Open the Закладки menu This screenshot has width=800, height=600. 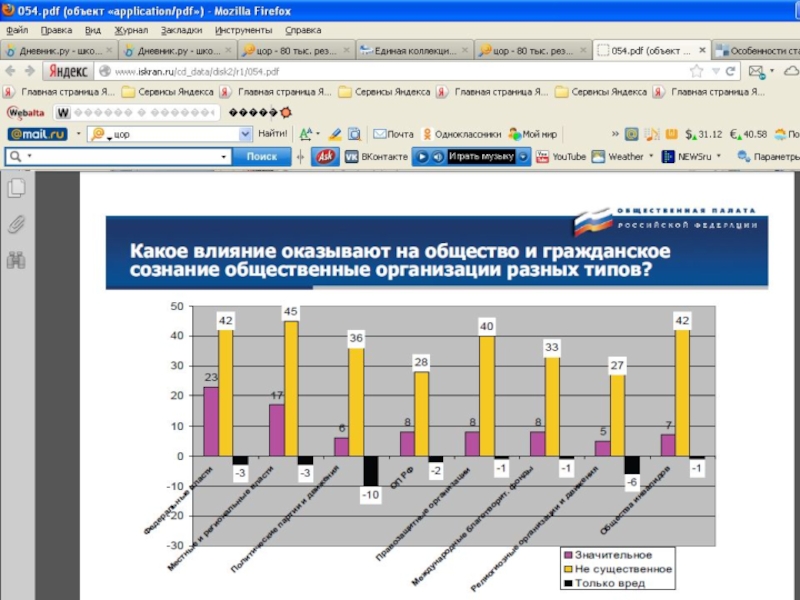pyautogui.click(x=180, y=30)
